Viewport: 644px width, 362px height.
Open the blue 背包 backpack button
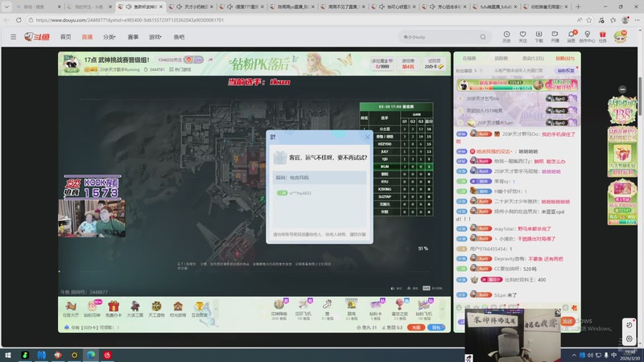pyautogui.click(x=436, y=327)
